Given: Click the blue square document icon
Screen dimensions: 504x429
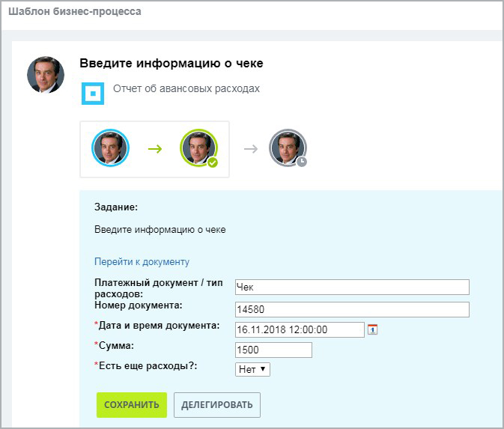Looking at the screenshot, I should [93, 94].
